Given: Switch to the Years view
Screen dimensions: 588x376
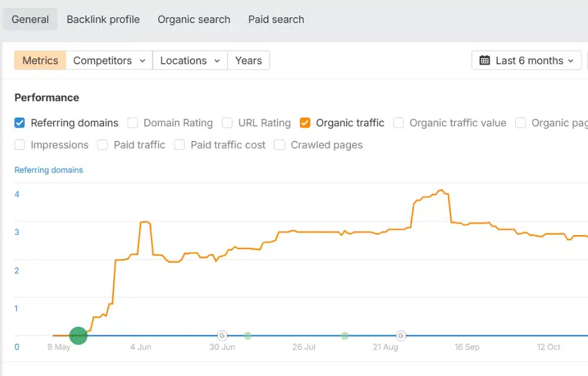Looking at the screenshot, I should pyautogui.click(x=248, y=61).
